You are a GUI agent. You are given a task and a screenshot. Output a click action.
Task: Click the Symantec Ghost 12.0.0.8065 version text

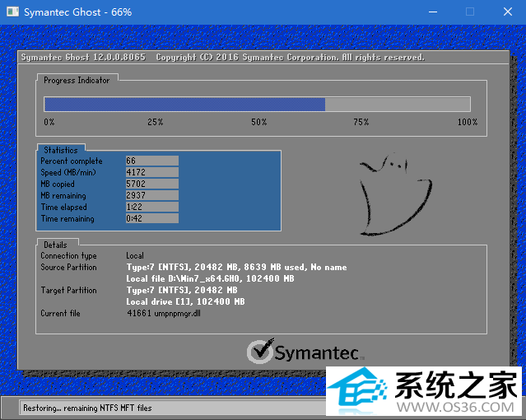tap(83, 58)
